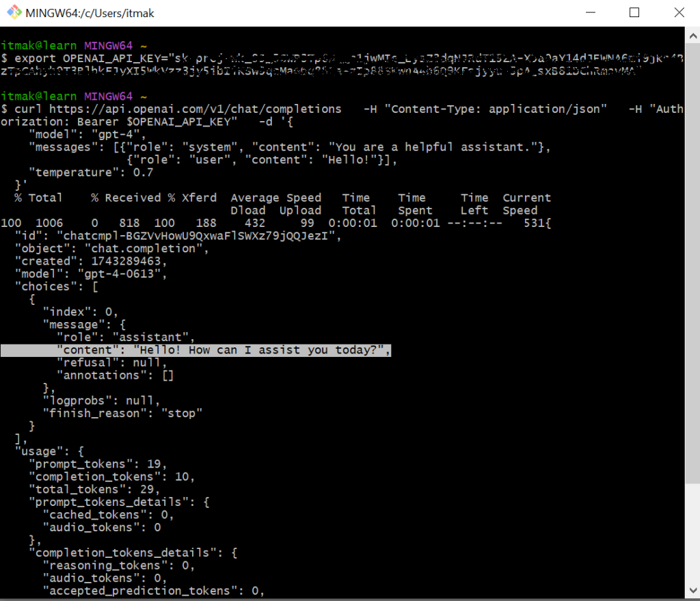Click the response id chatcmpl-BGZVvHowU9QxwaFlSWXz79jQQJezI

coord(196,236)
